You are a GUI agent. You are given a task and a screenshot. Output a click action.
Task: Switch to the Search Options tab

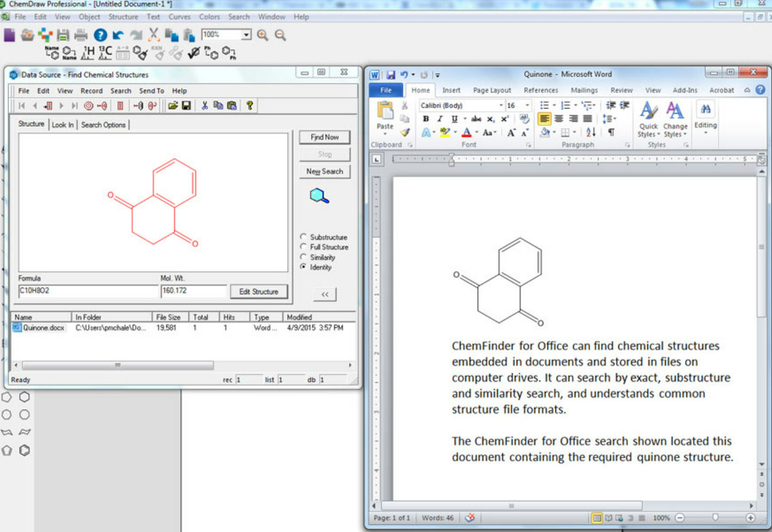[103, 125]
